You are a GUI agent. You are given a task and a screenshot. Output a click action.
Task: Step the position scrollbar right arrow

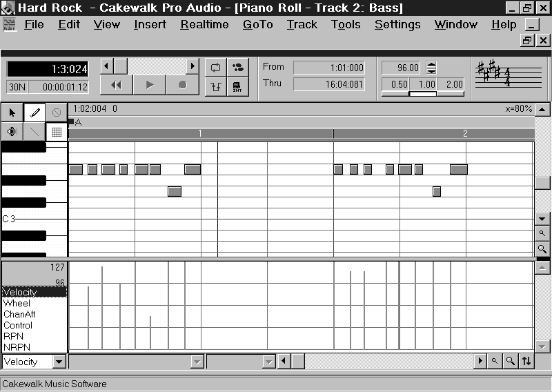coord(193,66)
